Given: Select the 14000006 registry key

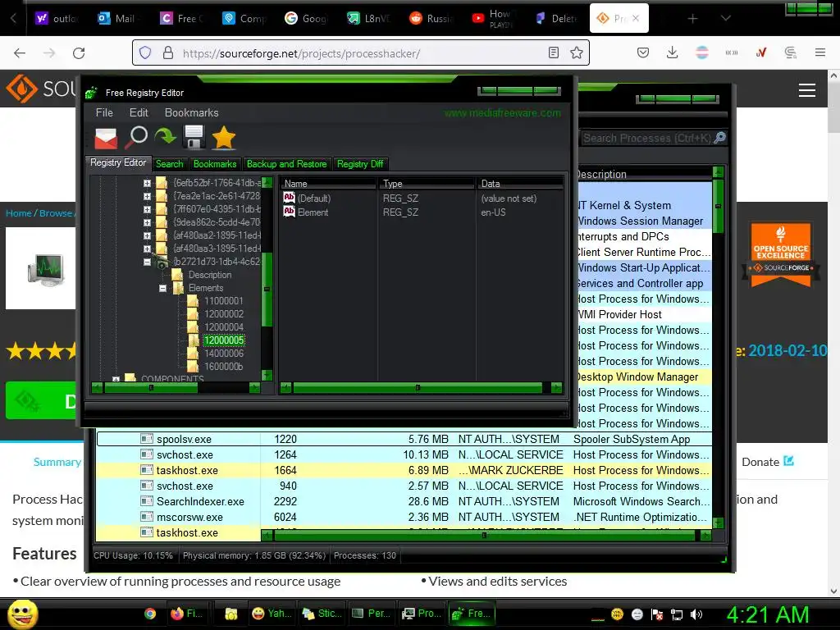Looking at the screenshot, I should (223, 354).
